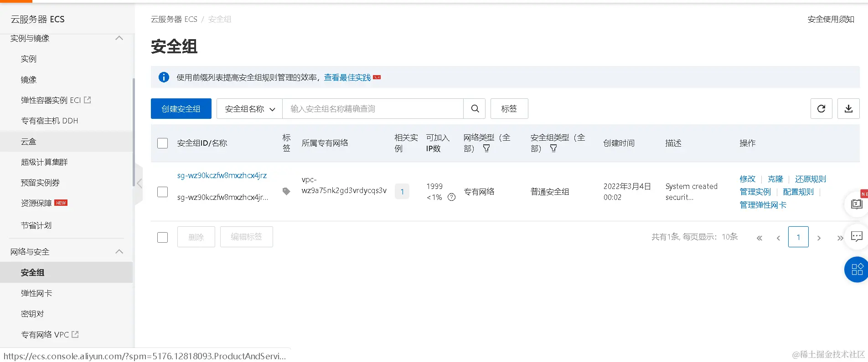Click 克隆 in the operations column
This screenshot has height=362, width=868.
775,179
